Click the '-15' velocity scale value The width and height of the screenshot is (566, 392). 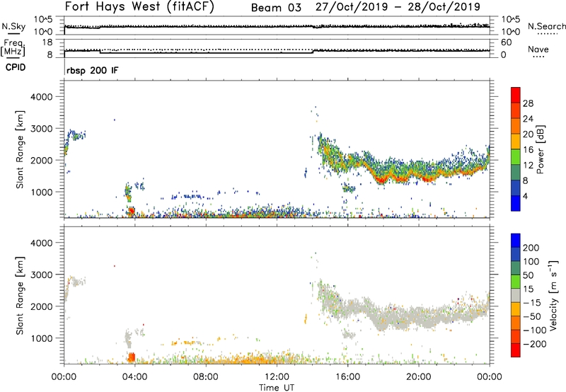[532, 302]
